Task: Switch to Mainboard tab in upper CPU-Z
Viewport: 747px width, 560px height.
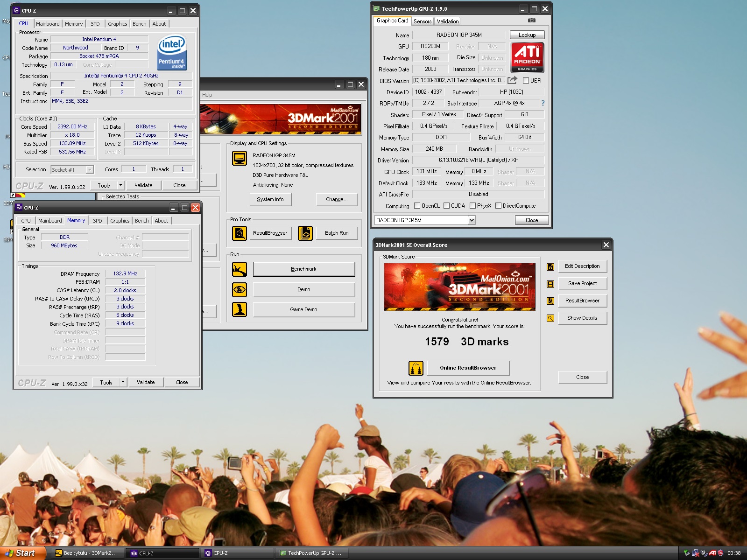Action: [x=48, y=24]
